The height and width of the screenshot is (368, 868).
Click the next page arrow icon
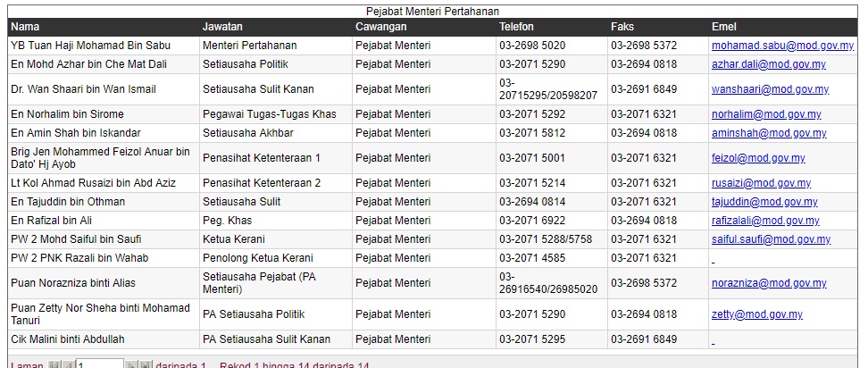[131, 365]
